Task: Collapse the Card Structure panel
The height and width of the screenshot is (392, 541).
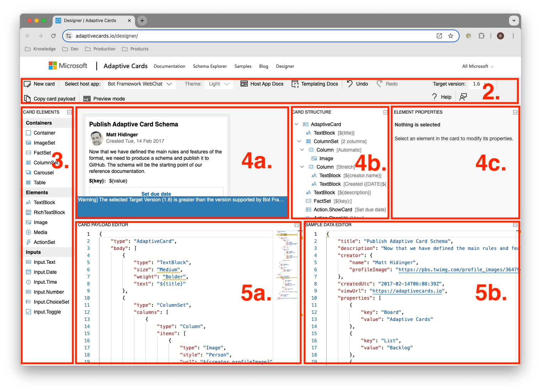Action: coord(385,112)
